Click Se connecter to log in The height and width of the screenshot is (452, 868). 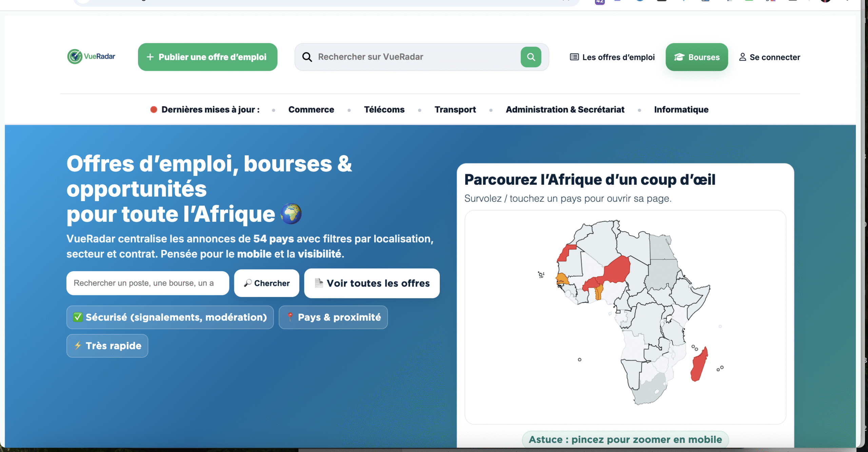[769, 57]
